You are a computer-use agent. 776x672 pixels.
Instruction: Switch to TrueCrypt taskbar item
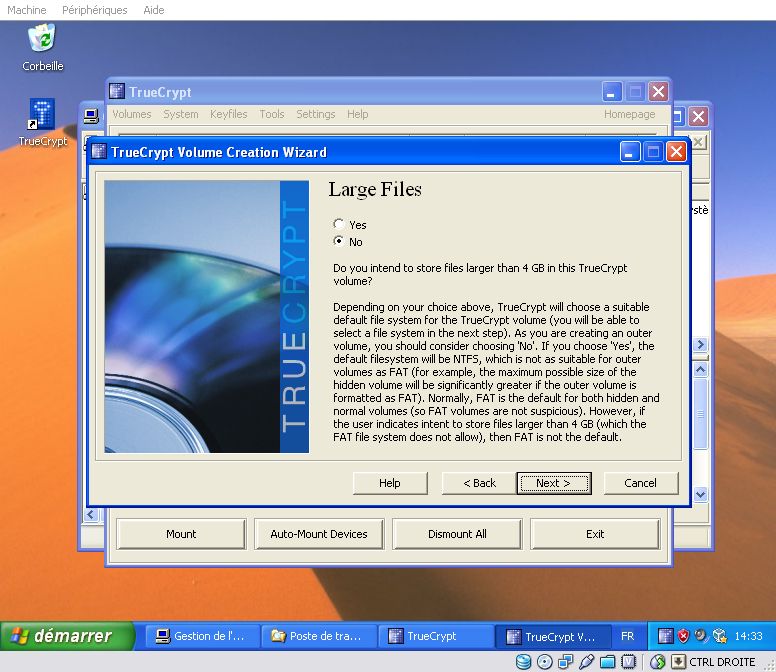tap(436, 636)
